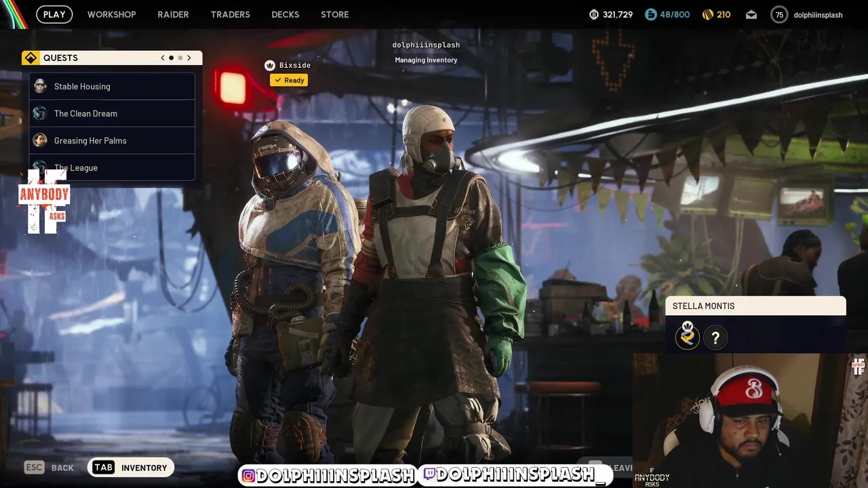Click the streamer webcam feed

[x=750, y=420]
